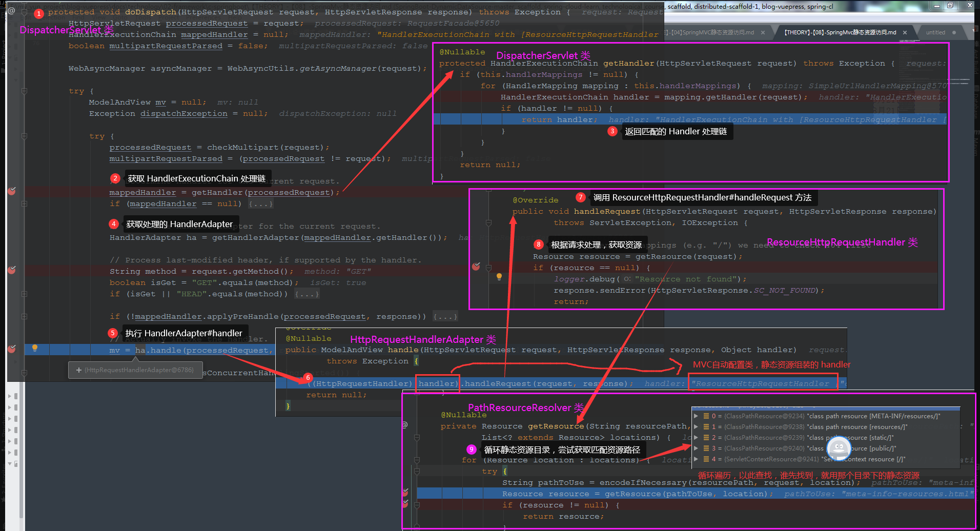
Task: Click the array element icon for ClassPathResource@9239
Action: point(706,438)
